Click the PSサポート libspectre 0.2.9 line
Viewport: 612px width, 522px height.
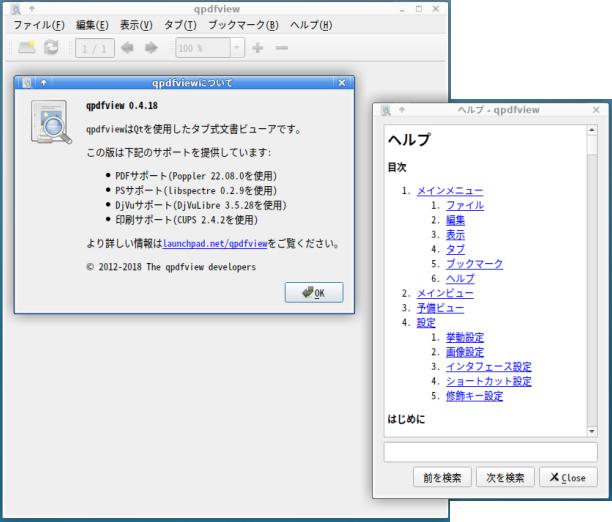[196, 191]
